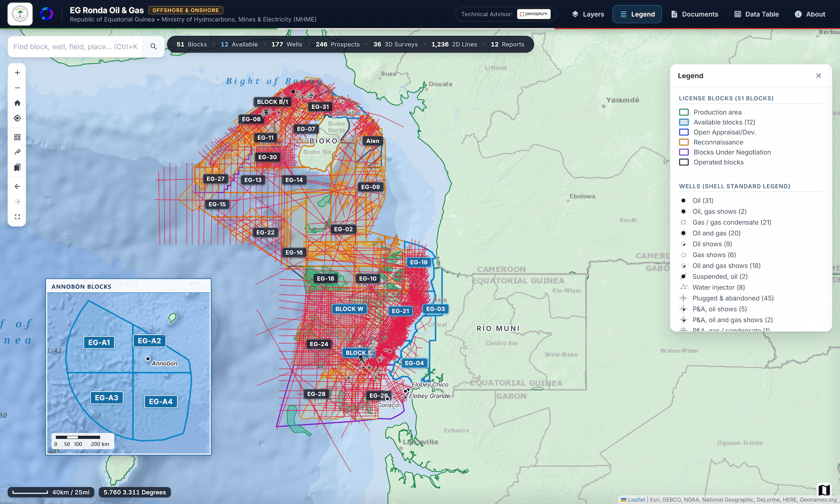Open the Documents tab
840x504 pixels.
tap(695, 14)
